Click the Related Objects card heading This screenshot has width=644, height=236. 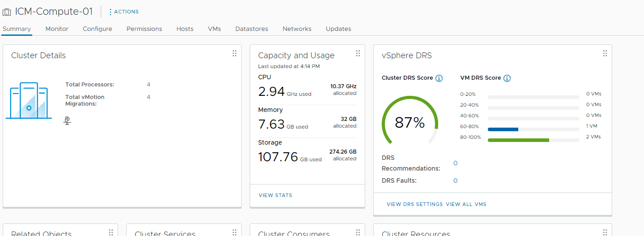41,233
